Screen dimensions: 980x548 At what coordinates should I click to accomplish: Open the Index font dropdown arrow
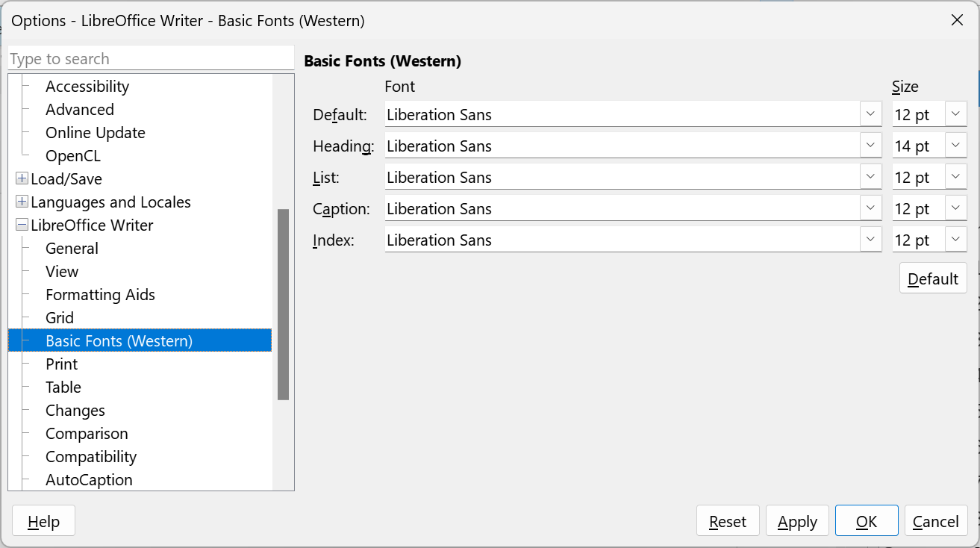[x=870, y=240]
